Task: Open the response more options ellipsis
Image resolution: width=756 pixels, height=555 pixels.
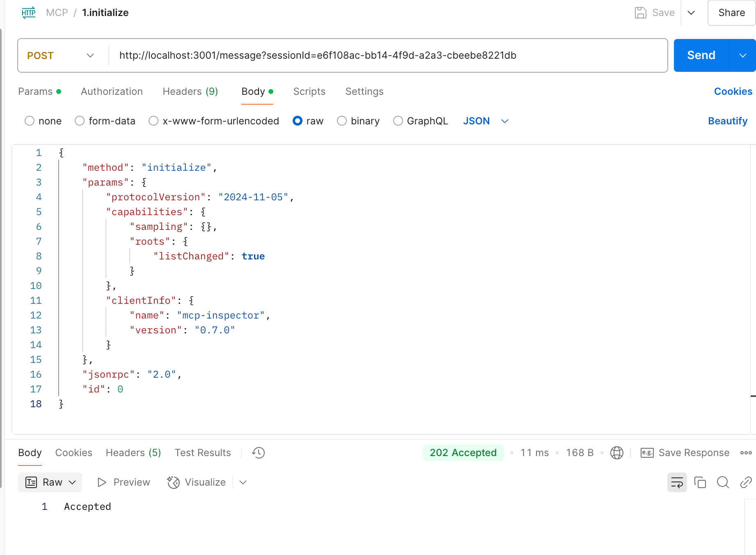Action: tap(746, 453)
